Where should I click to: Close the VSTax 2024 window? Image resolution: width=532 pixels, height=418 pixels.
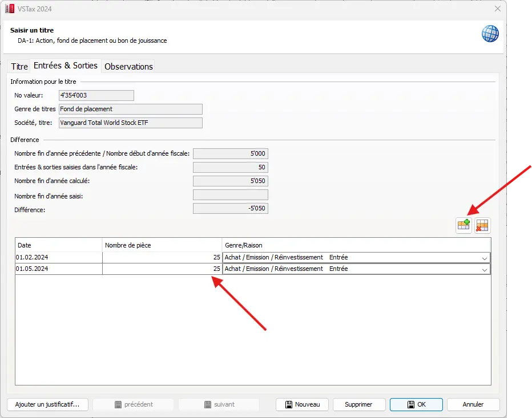click(x=498, y=9)
